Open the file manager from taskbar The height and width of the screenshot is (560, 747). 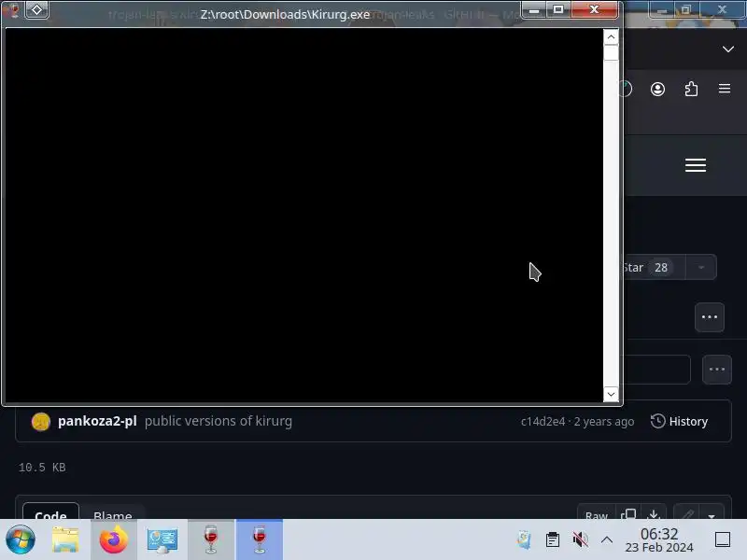[x=65, y=539]
